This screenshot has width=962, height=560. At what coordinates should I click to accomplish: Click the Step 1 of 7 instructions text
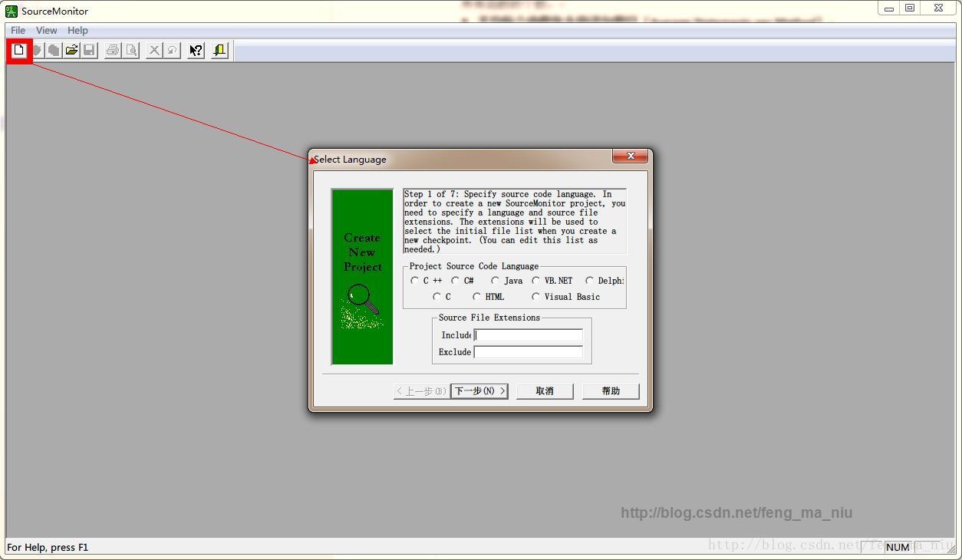(515, 222)
